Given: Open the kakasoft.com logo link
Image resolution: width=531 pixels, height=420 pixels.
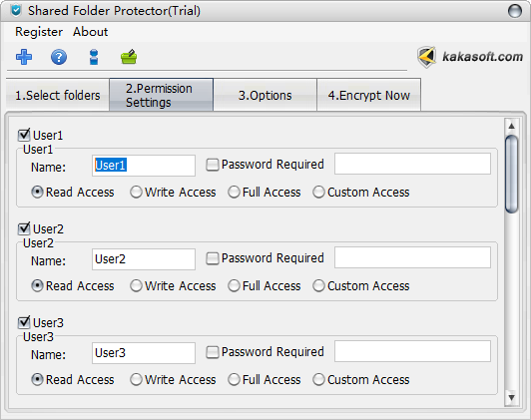Looking at the screenshot, I should pos(470,57).
